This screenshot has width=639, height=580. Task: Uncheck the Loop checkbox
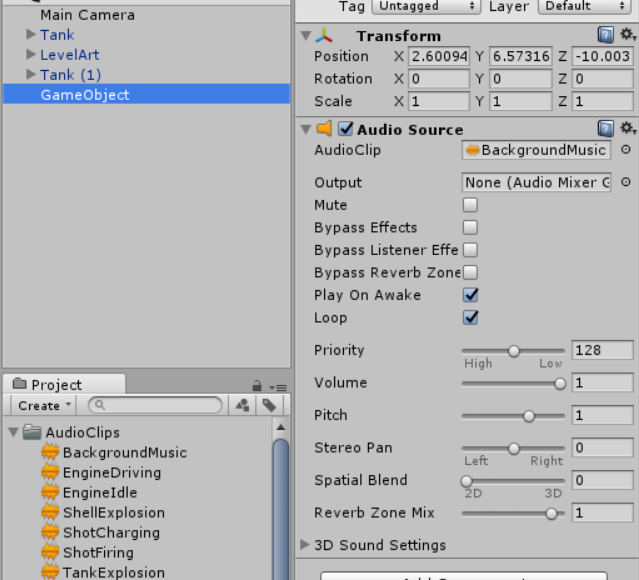point(470,318)
